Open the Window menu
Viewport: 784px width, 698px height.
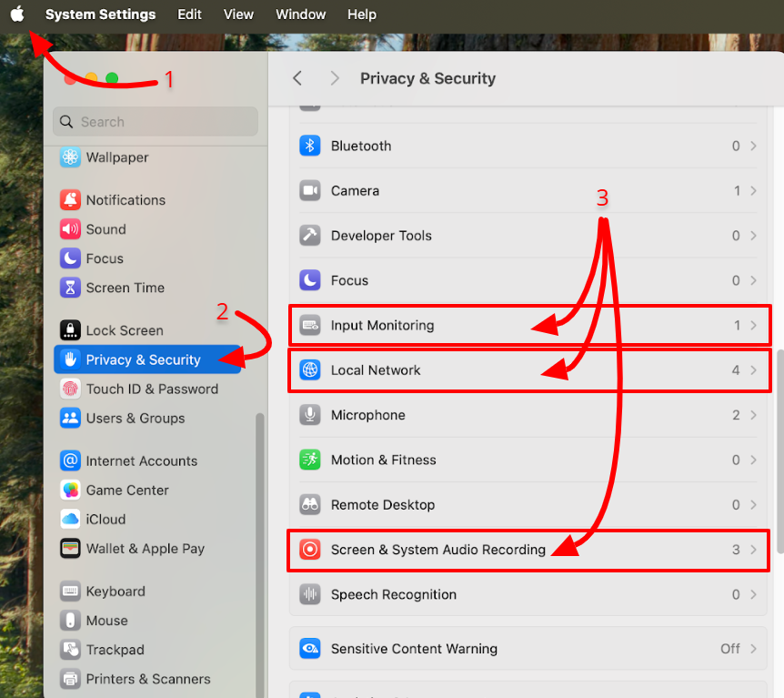pyautogui.click(x=300, y=14)
